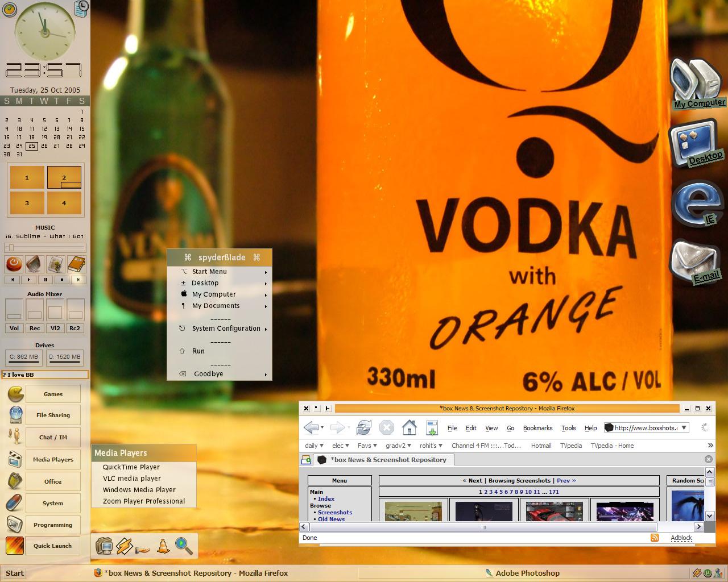This screenshot has height=582, width=728.
Task: Reload the page in Firefox
Action: pos(364,427)
